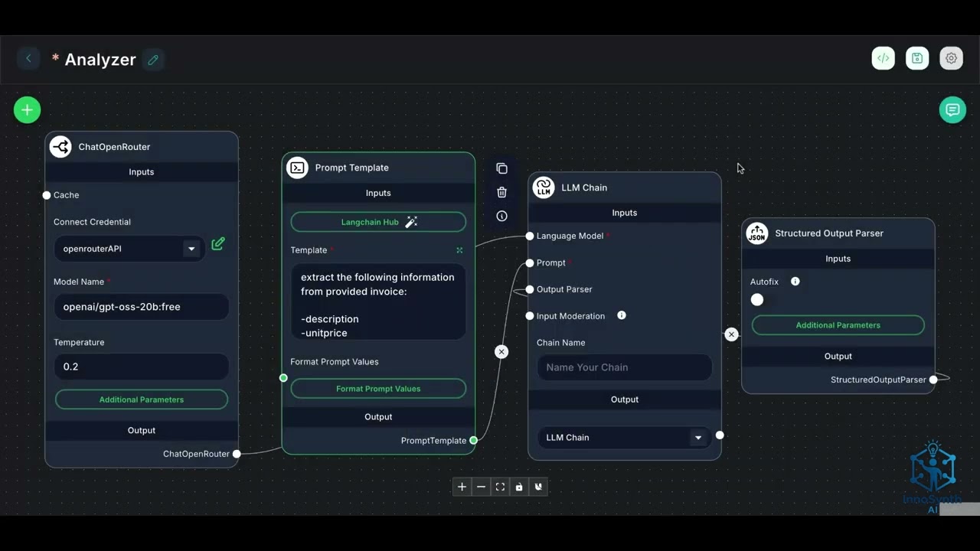Image resolution: width=980 pixels, height=551 pixels.
Task: Open the chat message bubble button
Action: (x=952, y=110)
